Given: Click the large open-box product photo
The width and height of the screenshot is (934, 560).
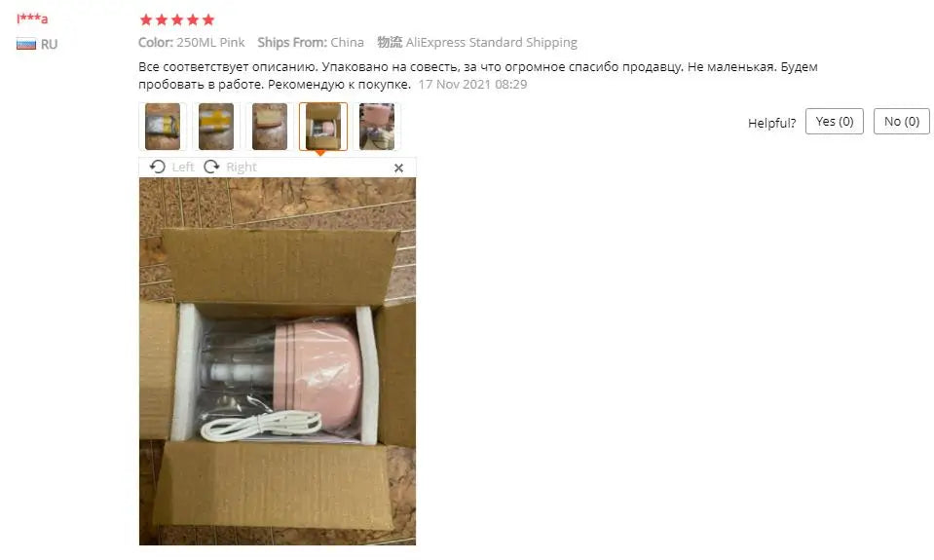Looking at the screenshot, I should pyautogui.click(x=278, y=361).
